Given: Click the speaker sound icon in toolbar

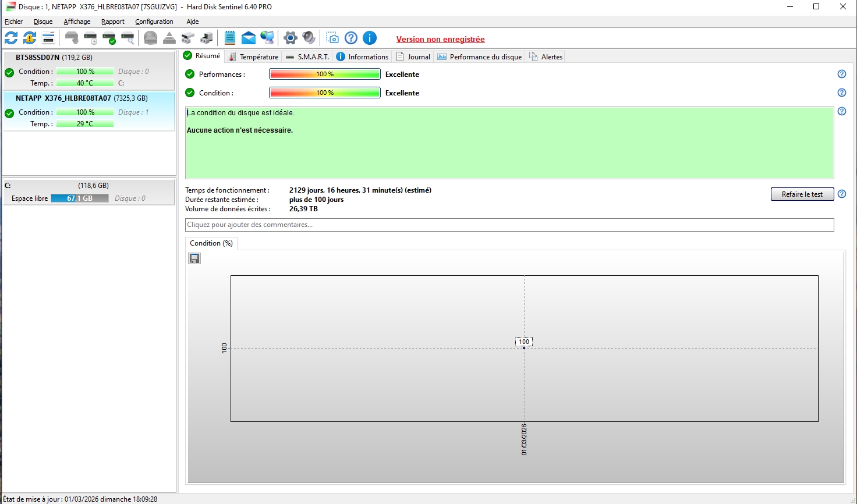Looking at the screenshot, I should 309,38.
